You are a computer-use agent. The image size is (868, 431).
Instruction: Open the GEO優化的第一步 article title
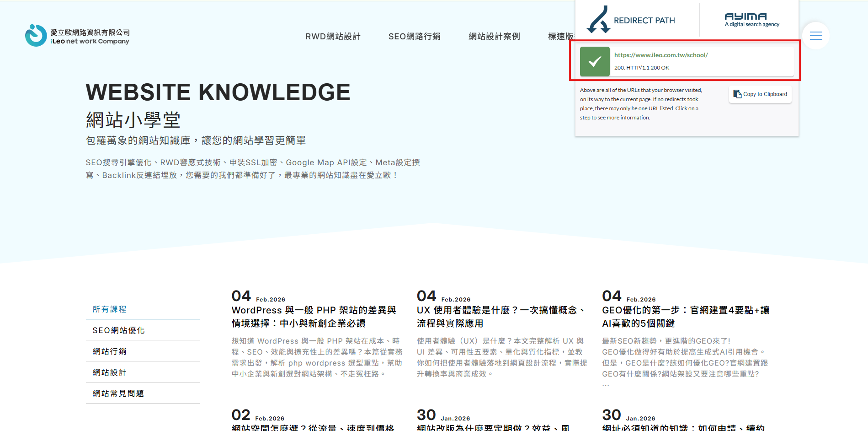pos(685,317)
